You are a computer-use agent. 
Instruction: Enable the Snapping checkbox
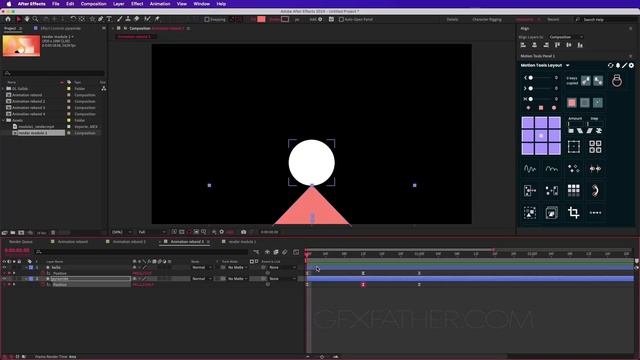(207, 19)
